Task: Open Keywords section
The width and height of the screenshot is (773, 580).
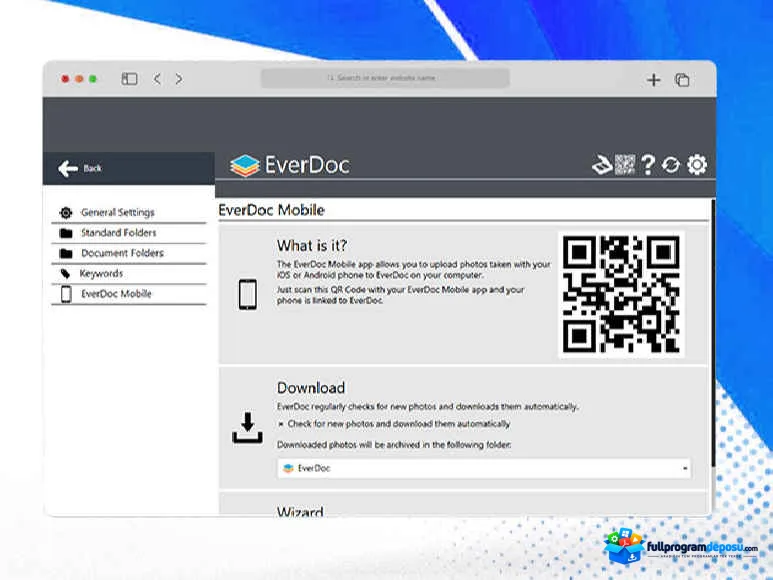Action: click(x=129, y=273)
